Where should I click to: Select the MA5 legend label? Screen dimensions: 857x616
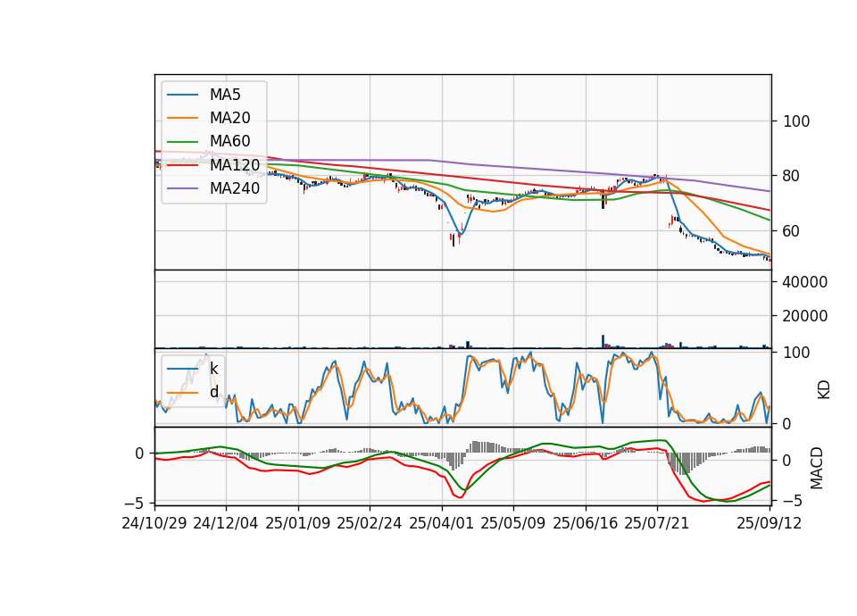(225, 95)
